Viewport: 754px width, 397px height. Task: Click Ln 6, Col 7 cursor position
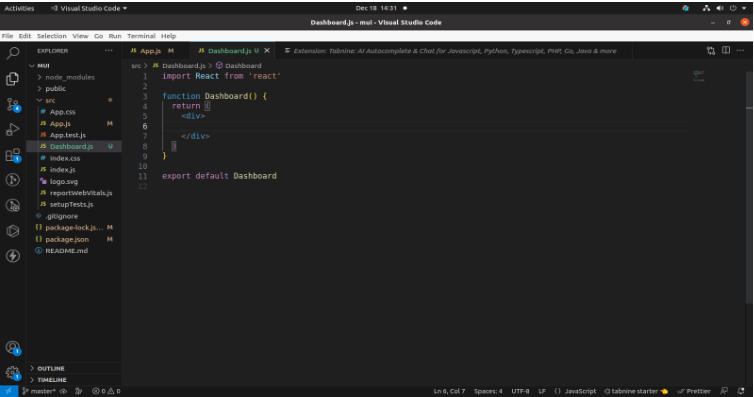pyautogui.click(x=449, y=391)
